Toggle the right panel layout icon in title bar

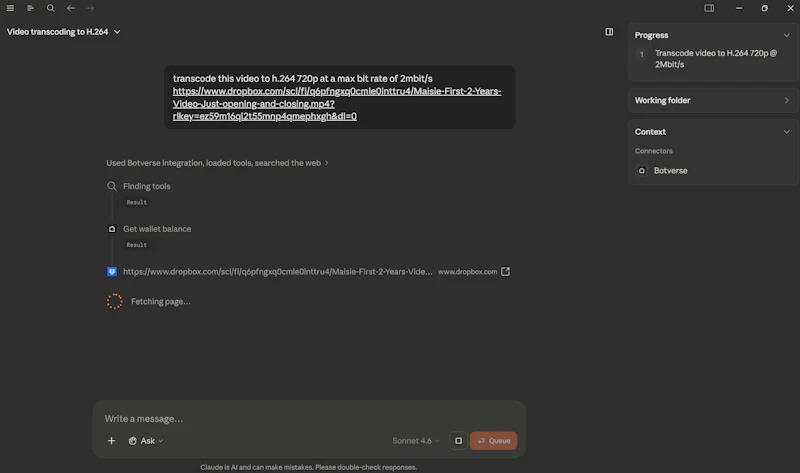(x=709, y=8)
